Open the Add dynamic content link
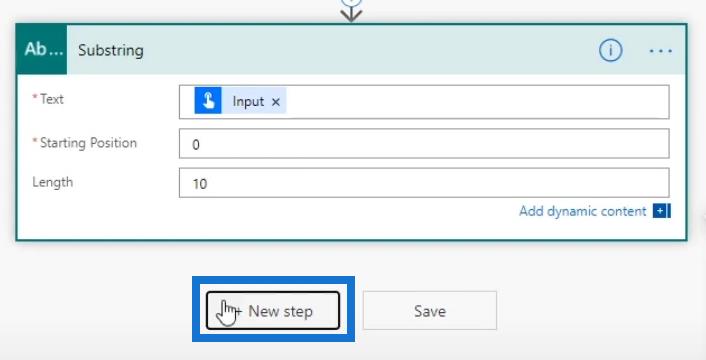This screenshot has width=706, height=360. [x=583, y=211]
